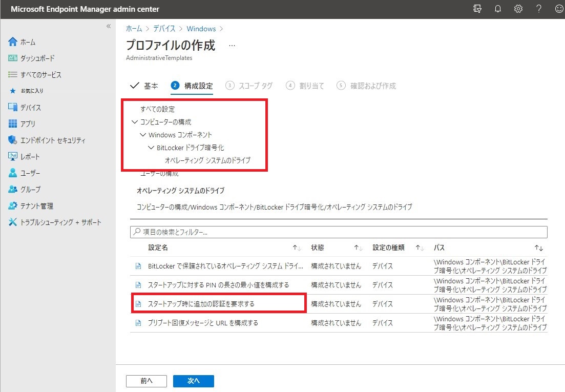
Task: Click the path cell in the BitLocker で保護 row
Action: 490,266
